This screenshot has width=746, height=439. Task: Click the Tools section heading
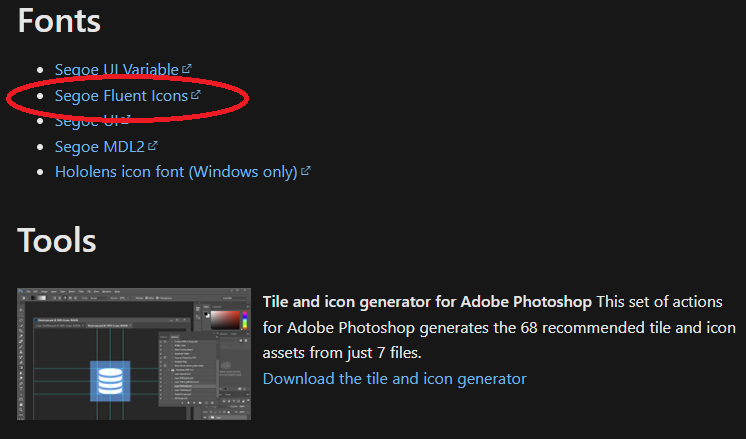pyautogui.click(x=57, y=240)
